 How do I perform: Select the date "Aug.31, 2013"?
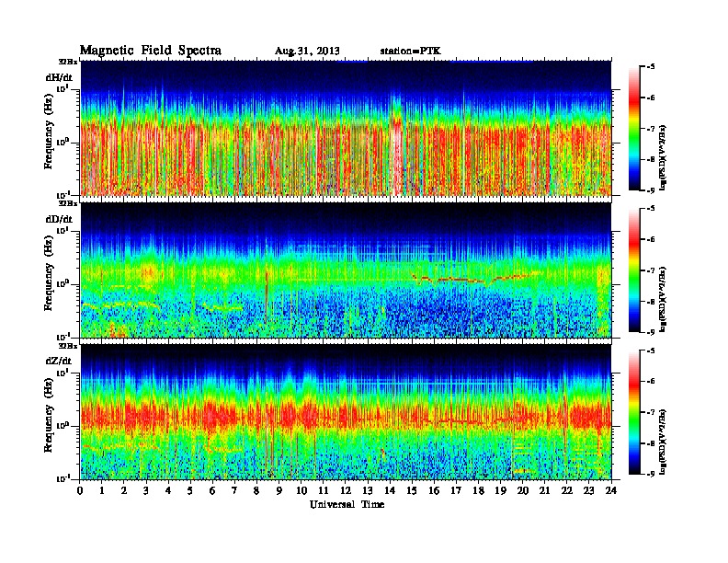pyautogui.click(x=307, y=52)
